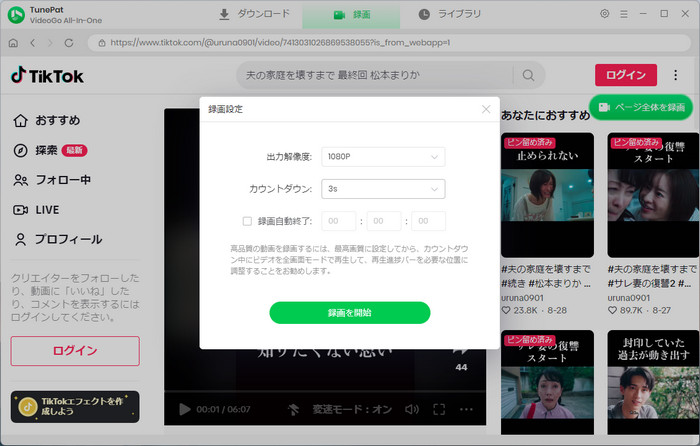The width and height of the screenshot is (700, 446).
Task: Click the share arrow above 44
Action: [461, 350]
